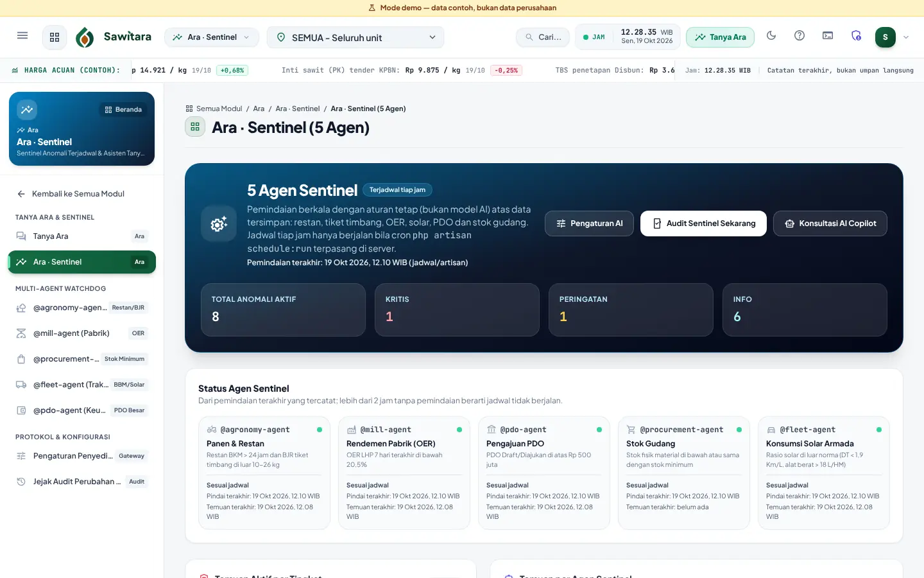Click the Terjadwal tiap jam badge
This screenshot has width=924, height=578.
point(398,190)
